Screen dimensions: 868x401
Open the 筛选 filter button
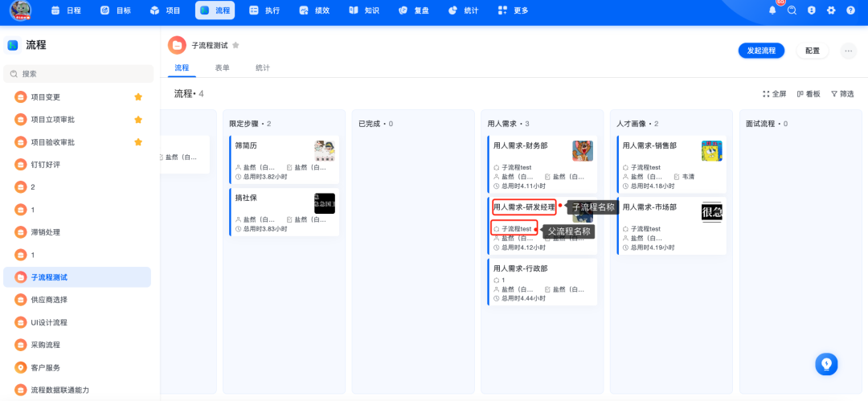click(842, 94)
